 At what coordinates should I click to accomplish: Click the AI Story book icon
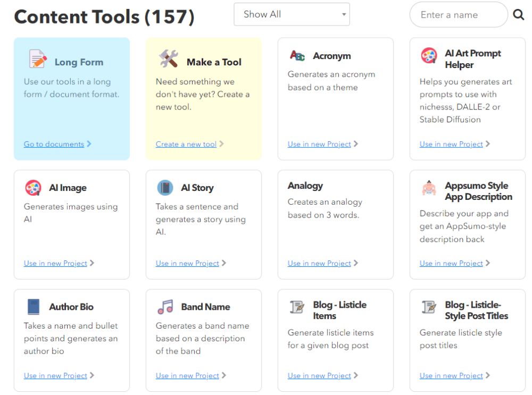point(165,188)
